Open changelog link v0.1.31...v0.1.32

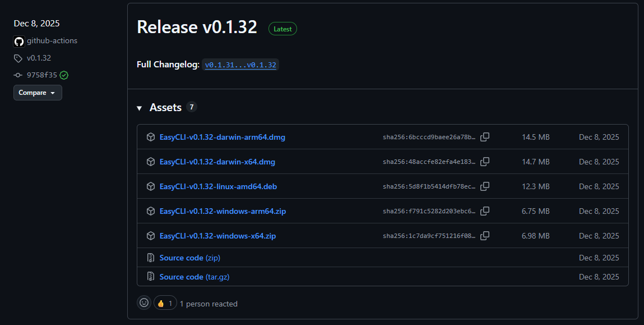[x=240, y=65]
